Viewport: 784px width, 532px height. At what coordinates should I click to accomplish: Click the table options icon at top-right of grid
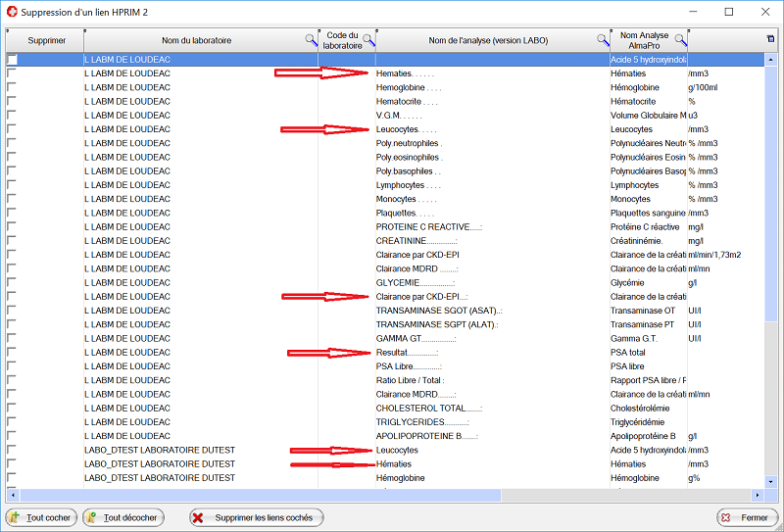pyautogui.click(x=770, y=39)
